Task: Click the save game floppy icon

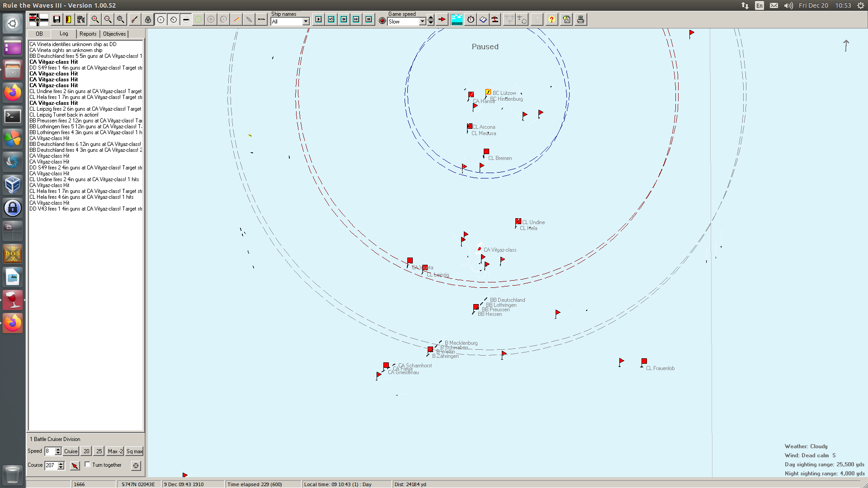Action: (x=57, y=19)
